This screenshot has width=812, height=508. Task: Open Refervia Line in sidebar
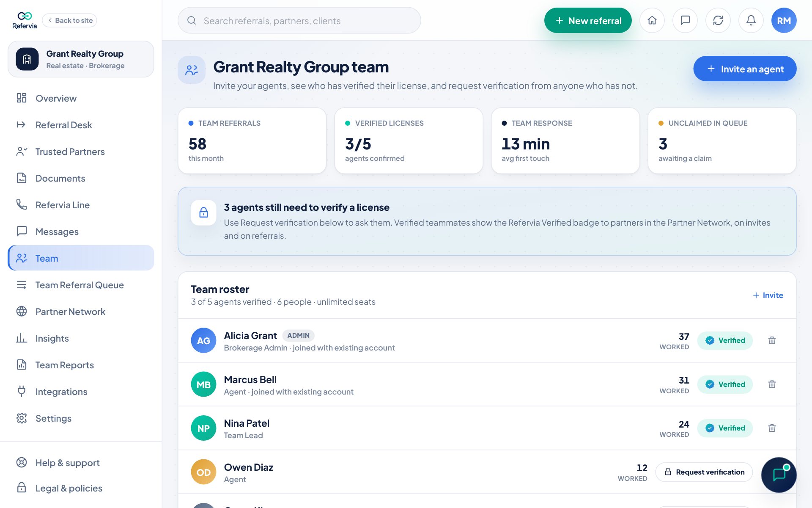(x=81, y=205)
